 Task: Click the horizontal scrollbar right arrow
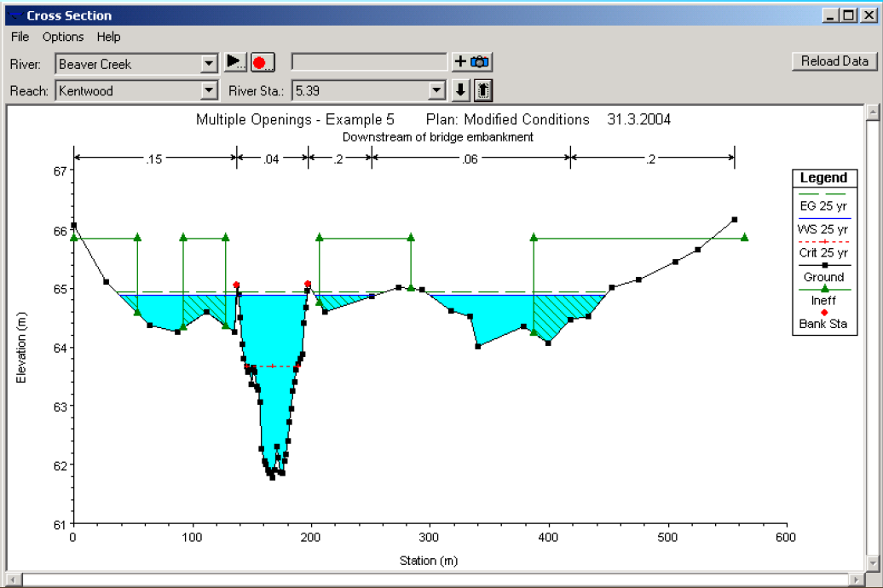pos(857,579)
